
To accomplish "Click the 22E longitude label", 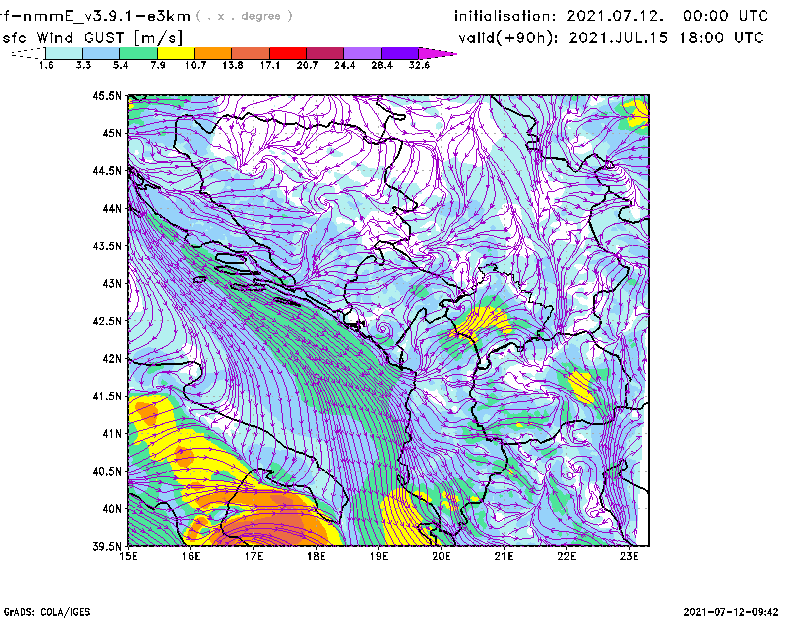I will coord(567,556).
